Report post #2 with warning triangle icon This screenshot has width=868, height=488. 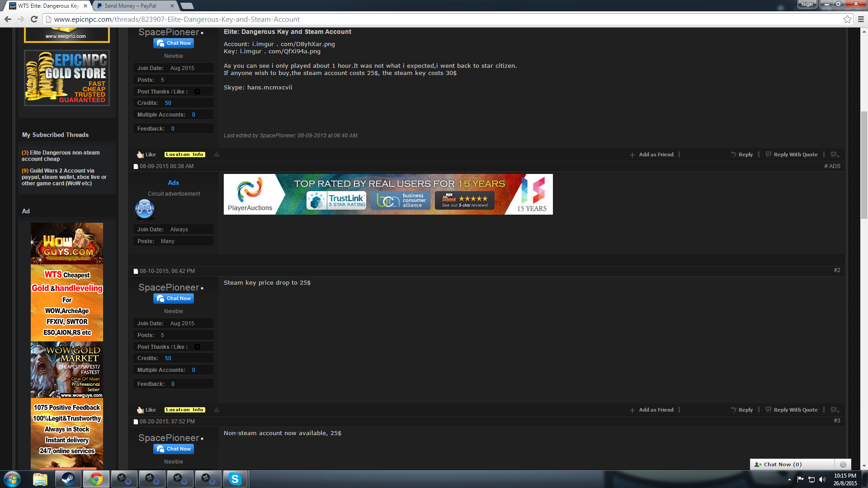[x=217, y=410]
